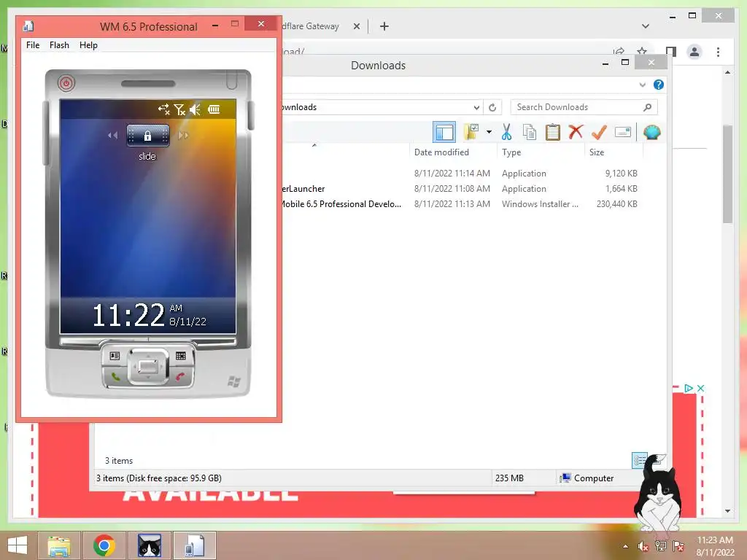This screenshot has height=560, width=747.
Task: Click the details view icon in status corner
Action: 639,460
